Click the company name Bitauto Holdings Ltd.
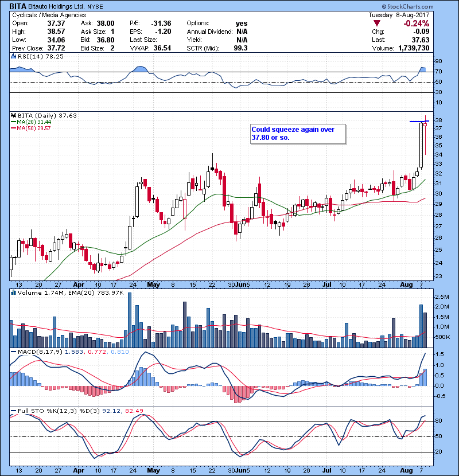This screenshot has height=476, width=459. click(56, 6)
